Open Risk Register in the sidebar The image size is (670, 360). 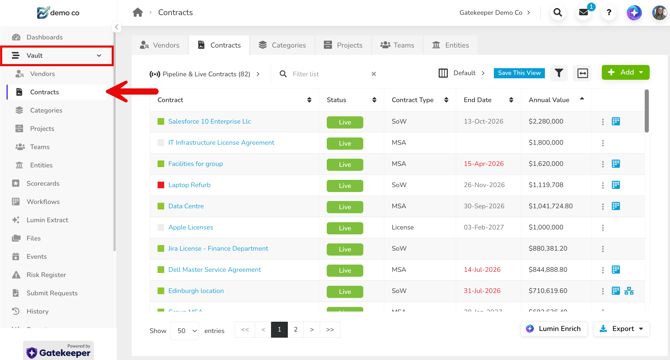tap(46, 275)
